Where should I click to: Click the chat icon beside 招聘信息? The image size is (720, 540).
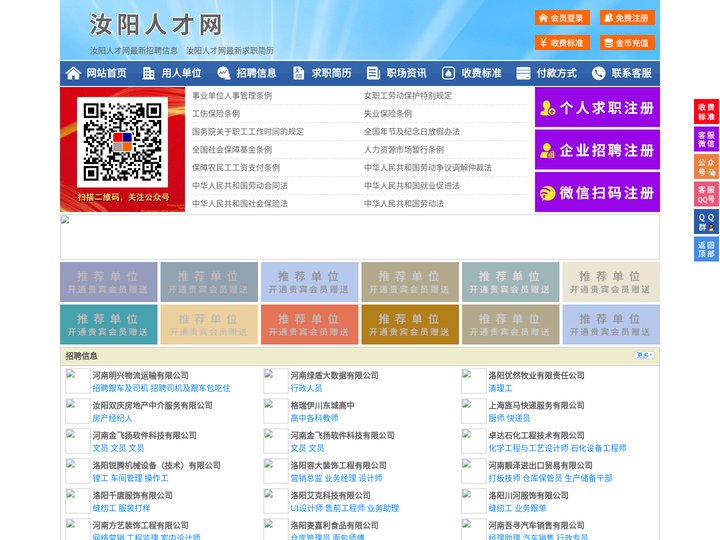click(224, 73)
